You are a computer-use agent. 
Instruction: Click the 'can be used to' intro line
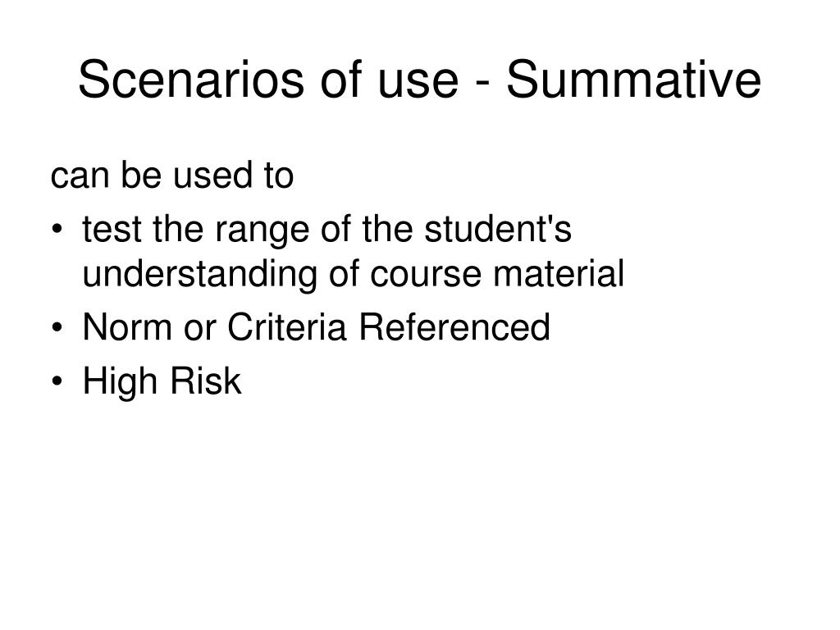tap(172, 176)
